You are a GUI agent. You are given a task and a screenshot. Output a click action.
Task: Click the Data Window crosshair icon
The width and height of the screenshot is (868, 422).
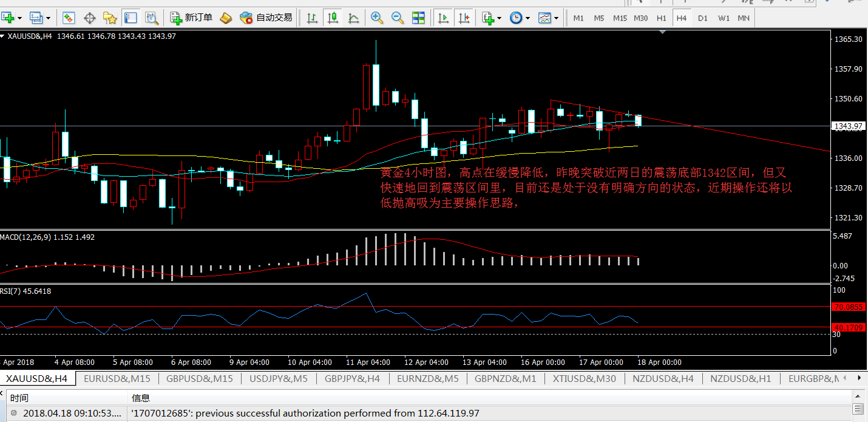(x=89, y=18)
